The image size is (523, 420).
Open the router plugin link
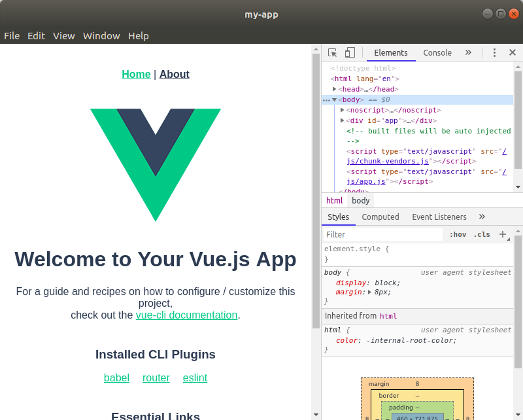(x=156, y=377)
